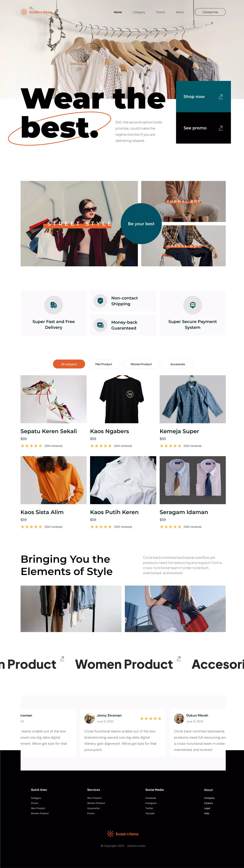Image resolution: width=244 pixels, height=868 pixels.
Task: Click the delivery truck icon
Action: (x=54, y=305)
